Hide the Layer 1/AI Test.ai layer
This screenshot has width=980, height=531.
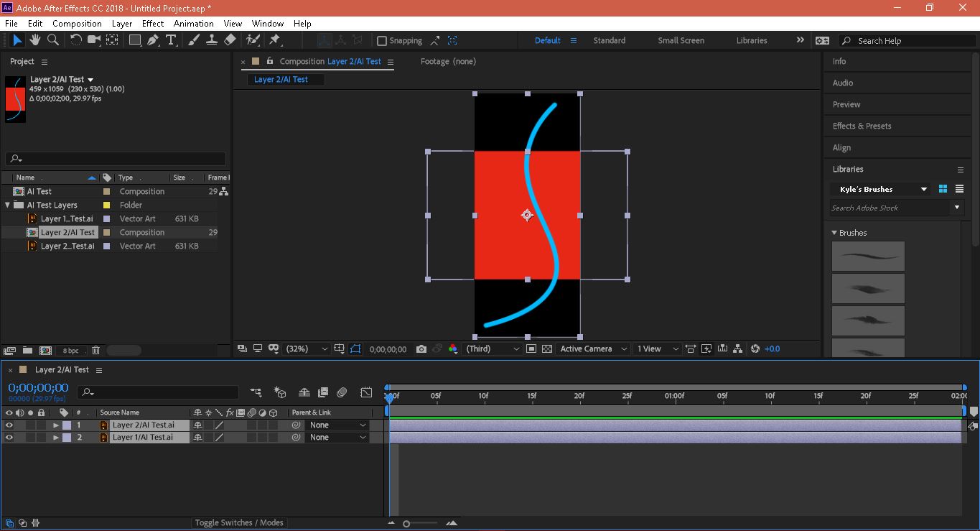point(9,437)
